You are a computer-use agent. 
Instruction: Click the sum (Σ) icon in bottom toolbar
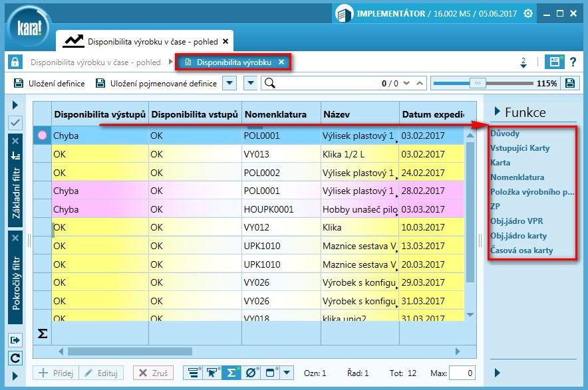click(x=231, y=373)
